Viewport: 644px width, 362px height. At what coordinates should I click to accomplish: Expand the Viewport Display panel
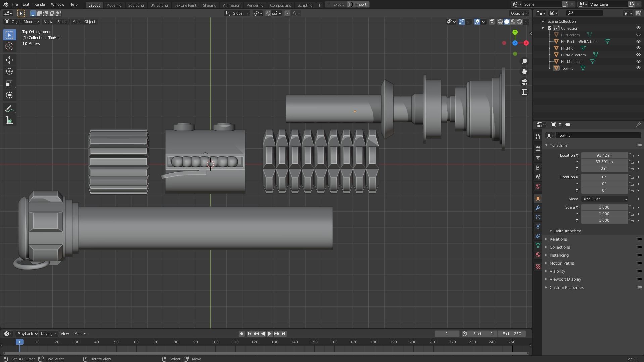click(x=565, y=279)
